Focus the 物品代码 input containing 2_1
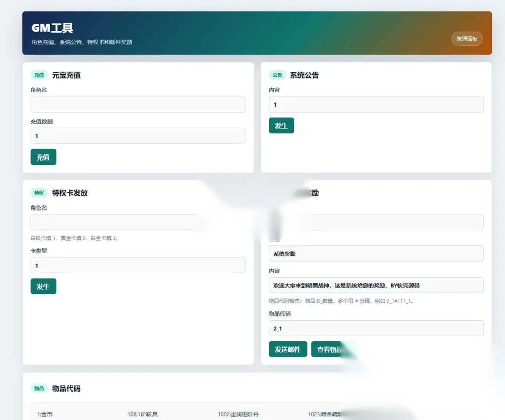505x420 pixels. click(376, 328)
